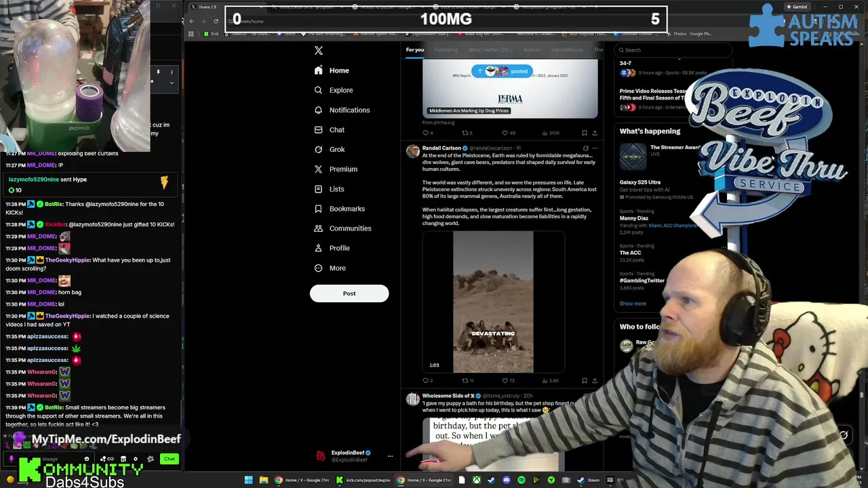Expand the More options icon
The image size is (868, 488).
pos(318,268)
